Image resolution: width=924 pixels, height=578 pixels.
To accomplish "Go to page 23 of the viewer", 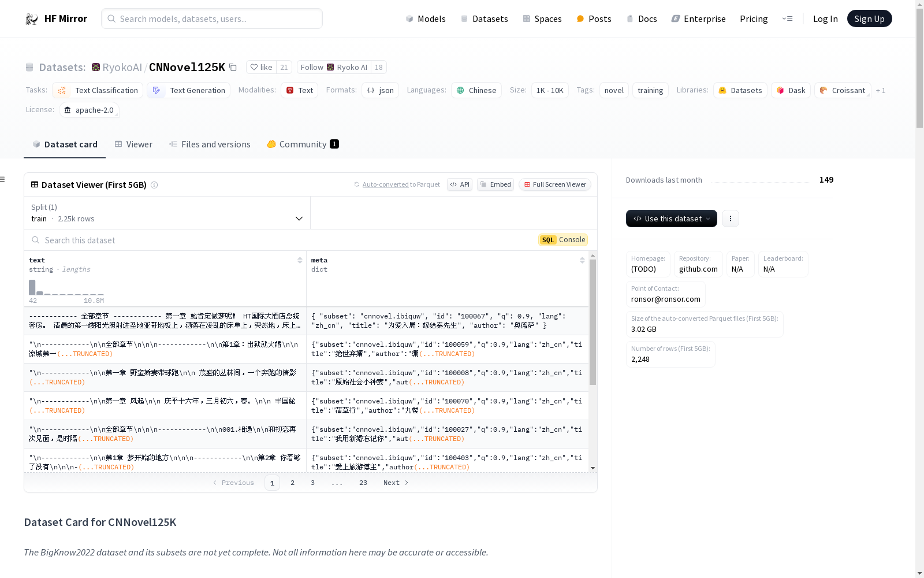I will point(363,483).
